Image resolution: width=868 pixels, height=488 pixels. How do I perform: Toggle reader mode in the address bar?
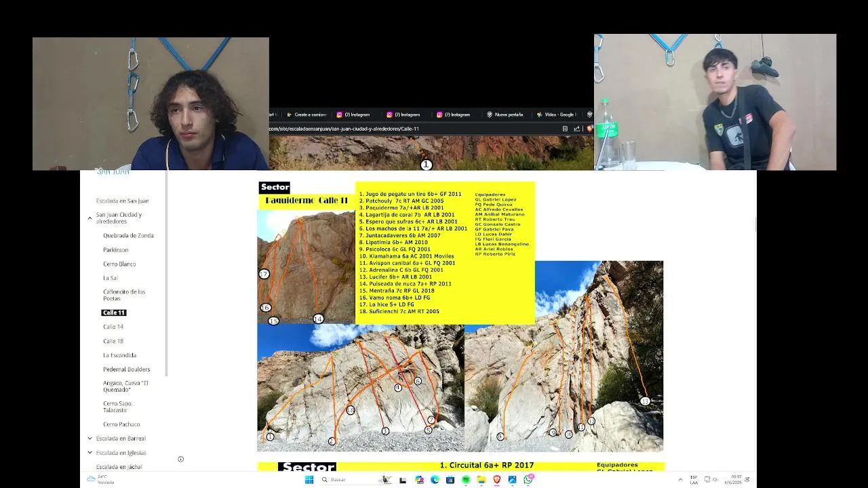pos(565,129)
